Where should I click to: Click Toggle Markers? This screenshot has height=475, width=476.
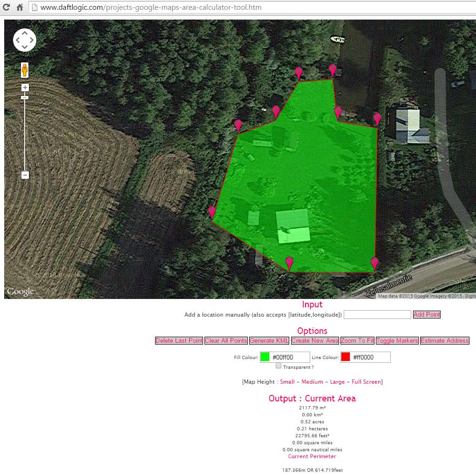[397, 340]
